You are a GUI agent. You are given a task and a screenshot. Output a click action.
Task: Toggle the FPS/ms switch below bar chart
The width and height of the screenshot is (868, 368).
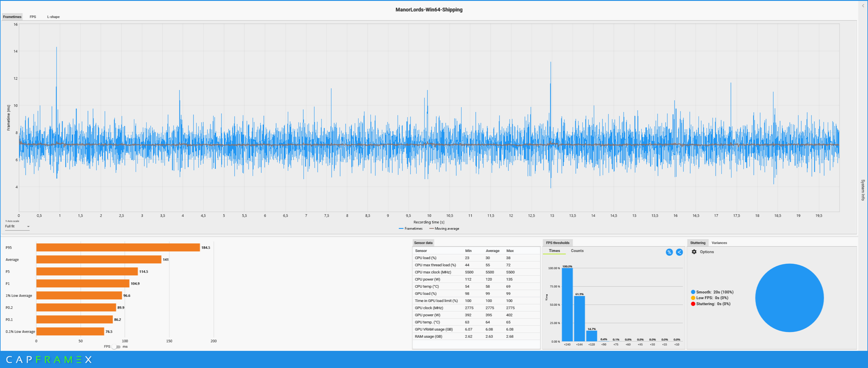click(116, 347)
